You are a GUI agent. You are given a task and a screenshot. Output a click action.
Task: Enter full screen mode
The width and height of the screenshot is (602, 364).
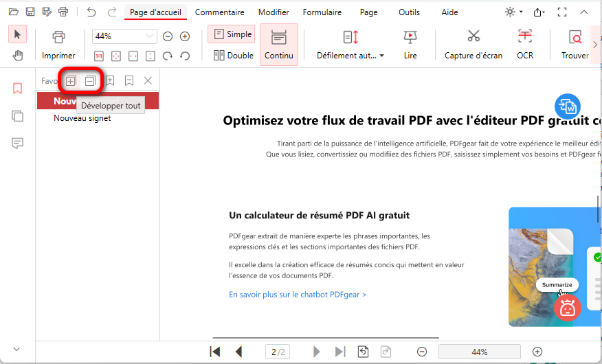tap(562, 12)
